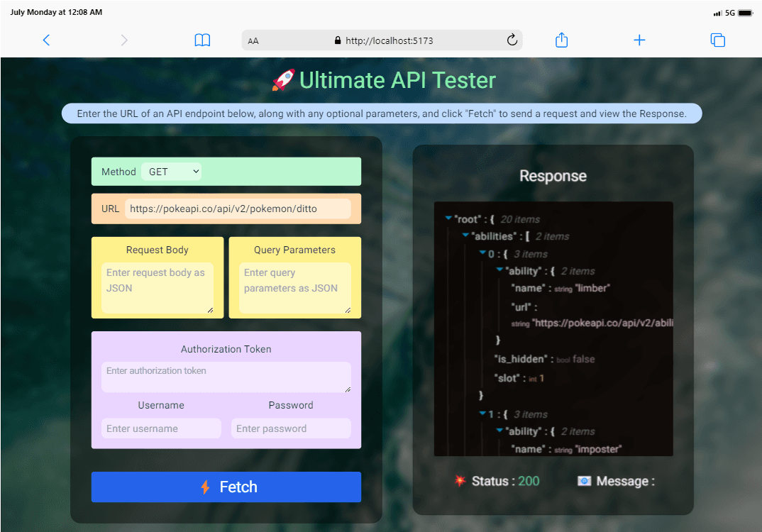Click the Authorization Token field
Image resolution: width=762 pixels, height=532 pixels.
pos(226,377)
